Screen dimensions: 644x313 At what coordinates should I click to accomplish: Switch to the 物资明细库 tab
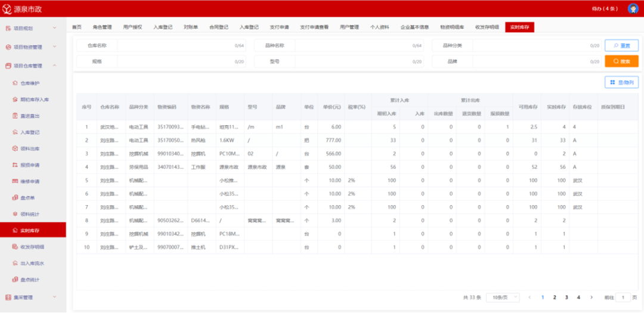[452, 27]
